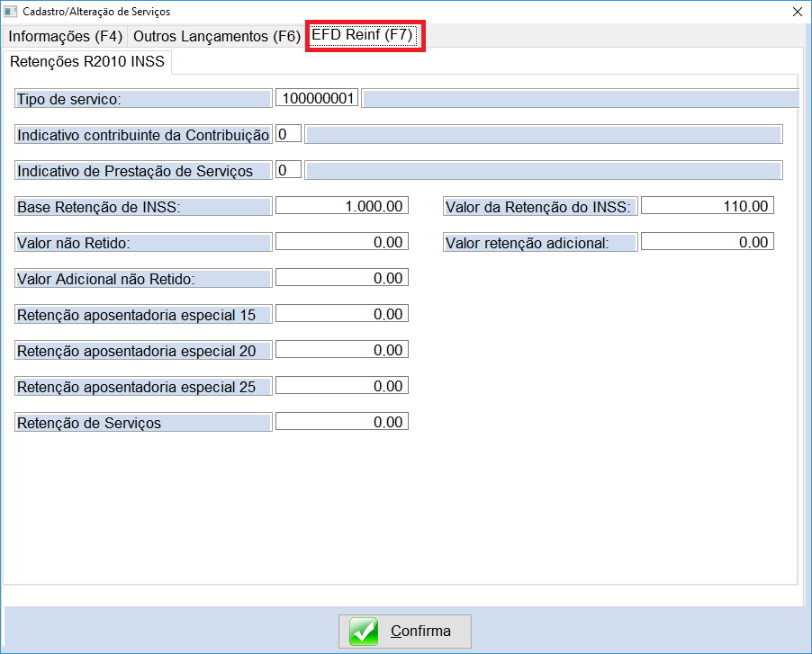This screenshot has height=654, width=812.
Task: Switch to Informações (F4) tab
Action: tap(65, 37)
